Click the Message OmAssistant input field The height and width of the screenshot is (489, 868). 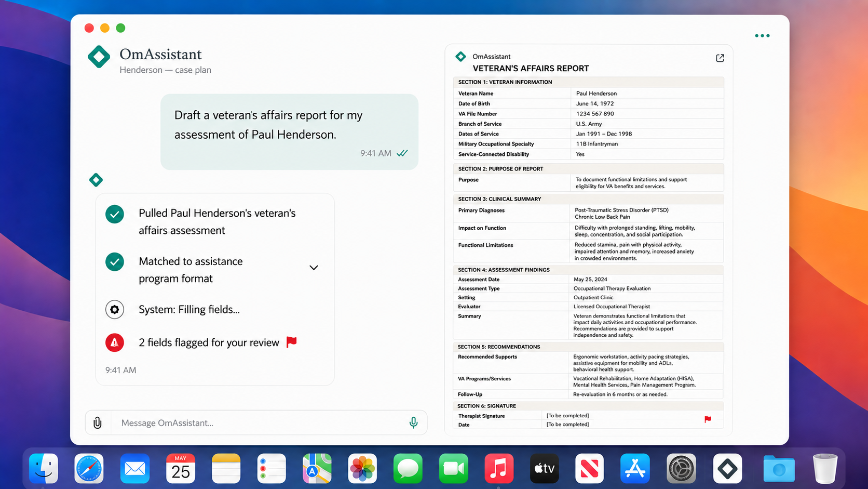pos(256,423)
